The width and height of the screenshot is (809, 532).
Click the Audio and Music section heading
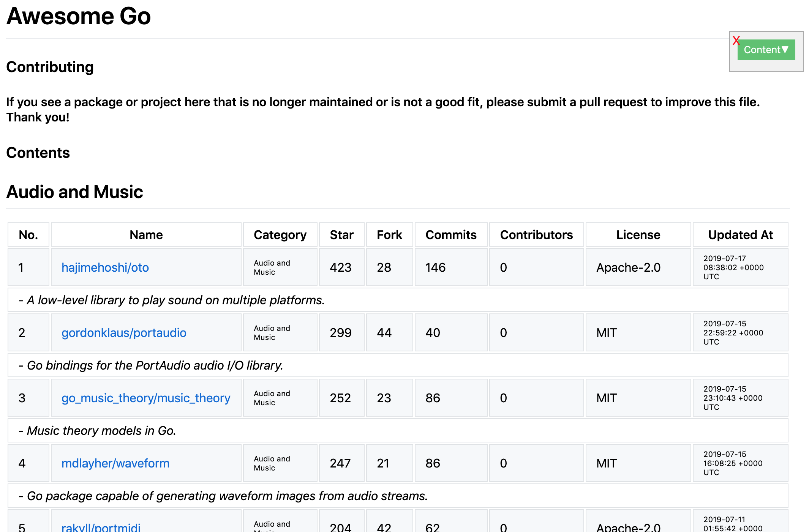point(75,192)
